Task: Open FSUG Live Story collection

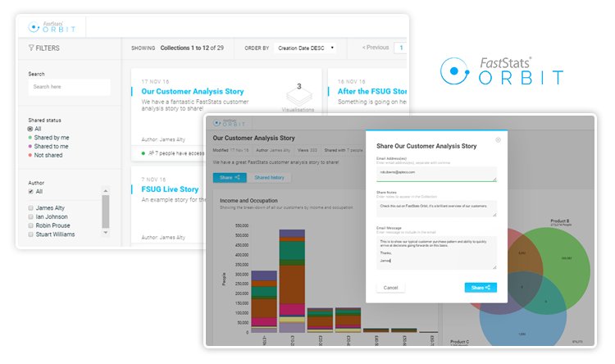Action: pyautogui.click(x=170, y=189)
